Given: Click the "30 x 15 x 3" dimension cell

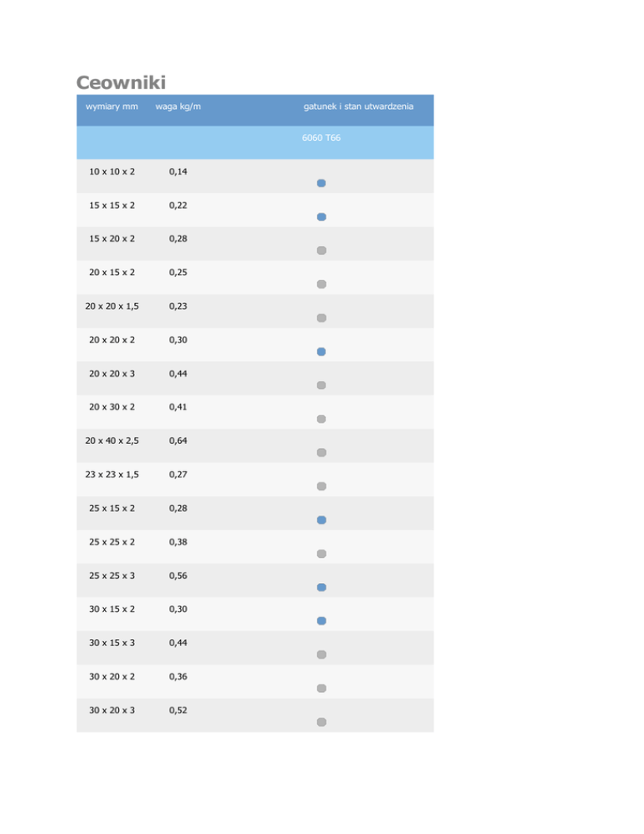Looking at the screenshot, I should (x=112, y=644).
